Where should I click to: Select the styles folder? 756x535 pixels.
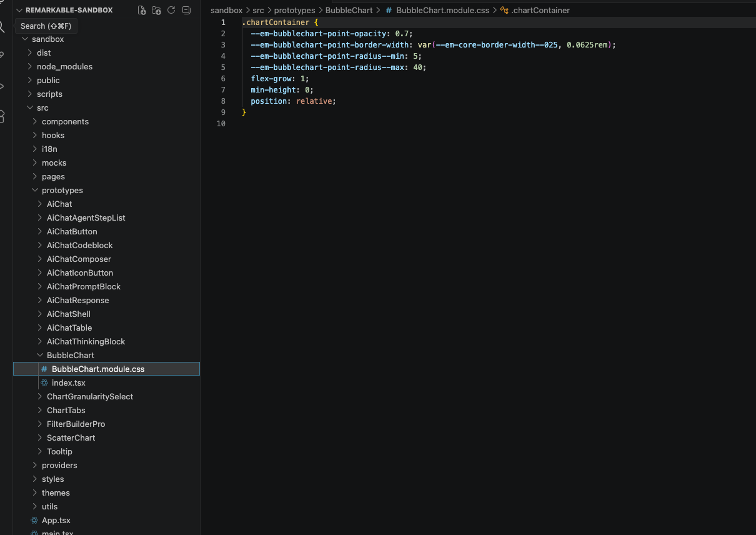(53, 479)
